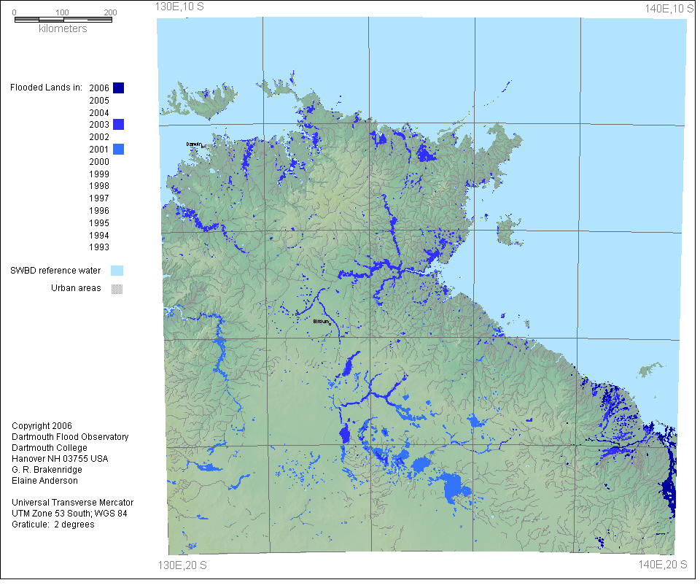Image resolution: width=700 pixels, height=588 pixels.
Task: Select year 2005 in the legend
Action: [99, 101]
